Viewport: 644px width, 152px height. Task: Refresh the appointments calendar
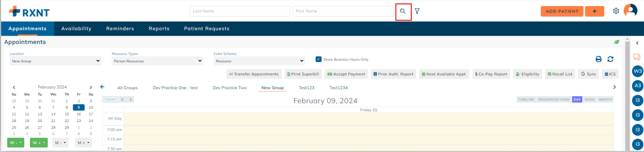[611, 59]
